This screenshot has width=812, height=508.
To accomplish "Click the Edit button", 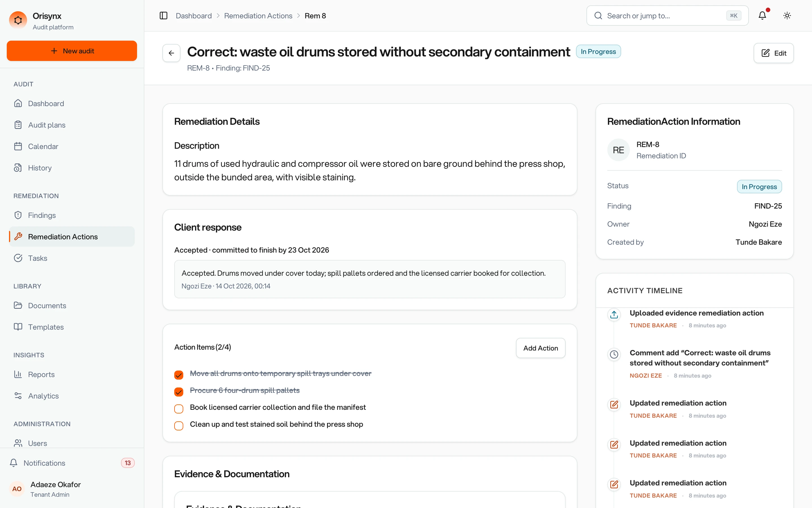I will click(773, 53).
